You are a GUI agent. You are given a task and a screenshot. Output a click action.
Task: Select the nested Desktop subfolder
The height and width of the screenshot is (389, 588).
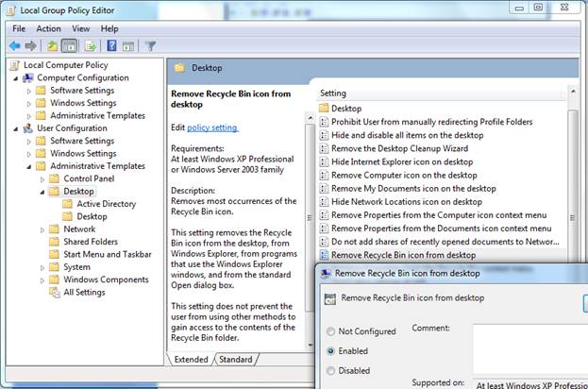click(92, 216)
